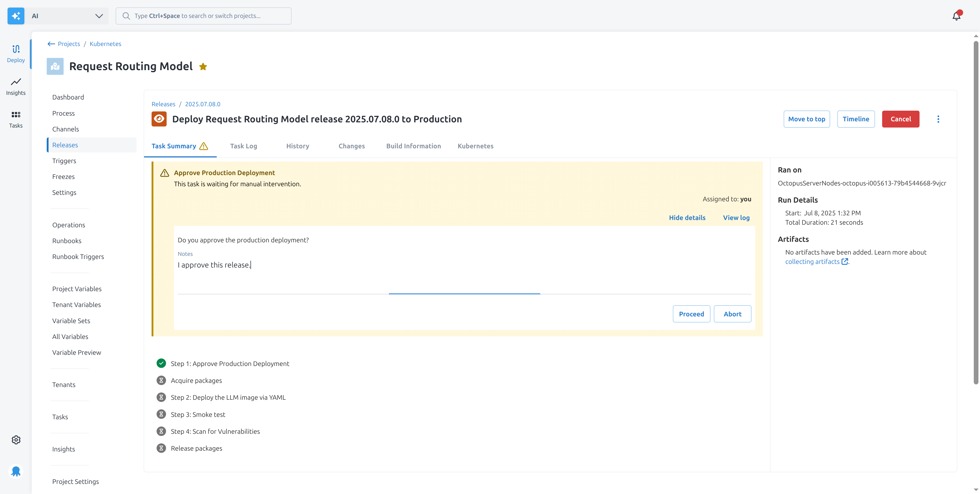This screenshot has width=980, height=494.
Task: Open Insights in left rail
Action: (16, 86)
